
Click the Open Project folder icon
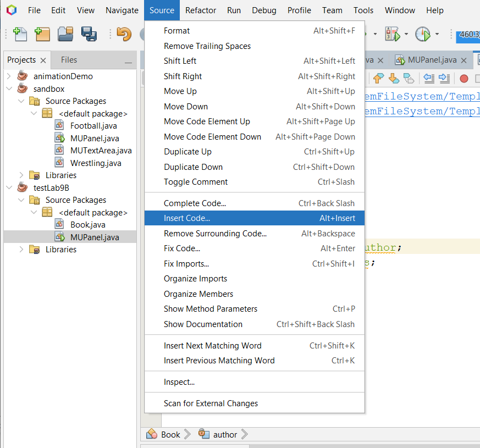pyautogui.click(x=65, y=34)
